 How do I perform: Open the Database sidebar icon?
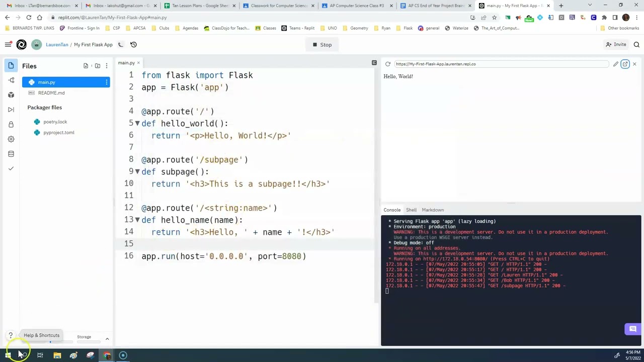(x=11, y=154)
